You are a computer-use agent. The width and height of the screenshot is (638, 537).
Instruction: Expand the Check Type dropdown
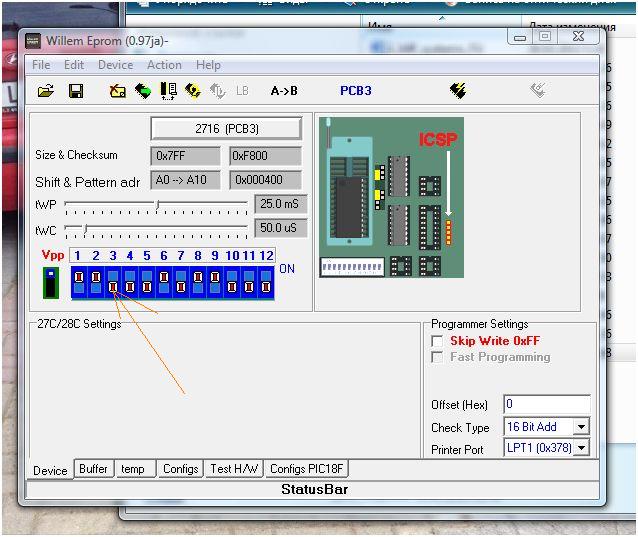(580, 427)
